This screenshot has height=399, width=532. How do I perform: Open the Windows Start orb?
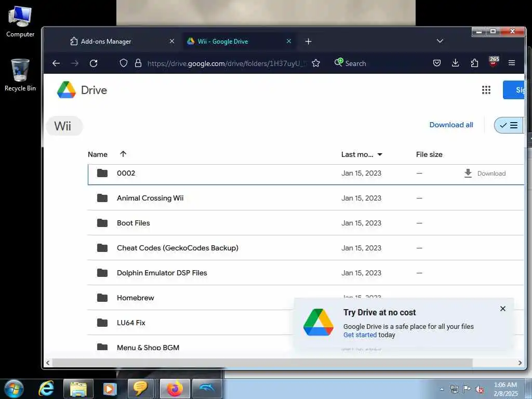coord(14,389)
